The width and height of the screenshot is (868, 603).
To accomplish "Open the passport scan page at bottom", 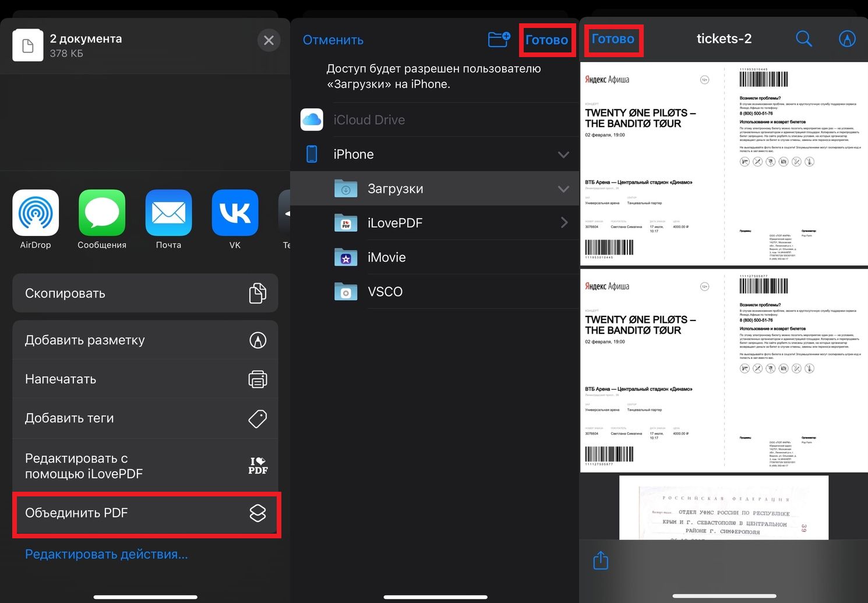I will pos(724,507).
